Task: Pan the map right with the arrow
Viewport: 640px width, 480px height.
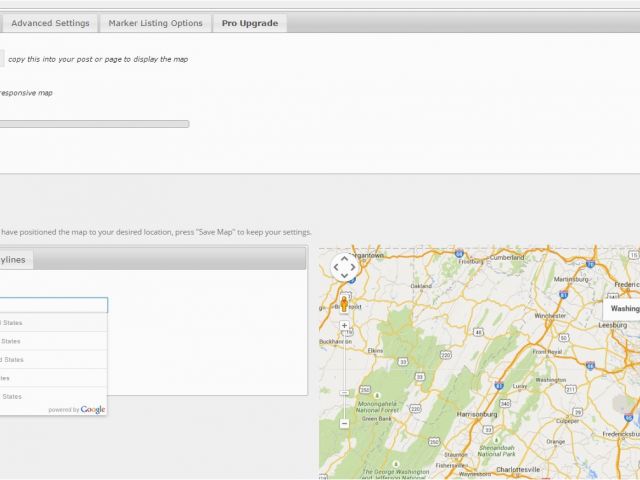Action: (353, 267)
